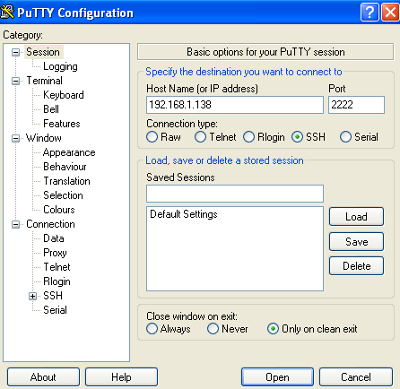This screenshot has height=389, width=400.
Task: Open the SSH category in the tree
Action: (53, 296)
